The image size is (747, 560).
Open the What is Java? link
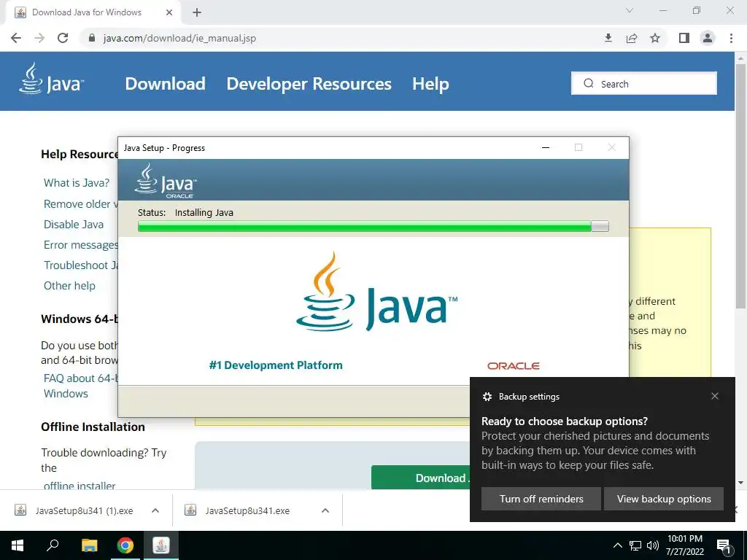coord(77,183)
